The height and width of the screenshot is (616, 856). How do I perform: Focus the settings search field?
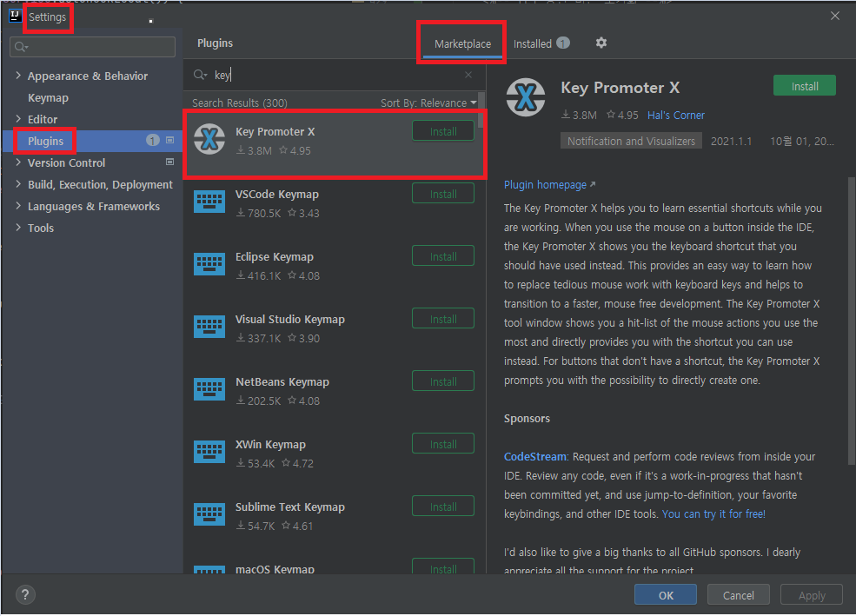coord(92,47)
